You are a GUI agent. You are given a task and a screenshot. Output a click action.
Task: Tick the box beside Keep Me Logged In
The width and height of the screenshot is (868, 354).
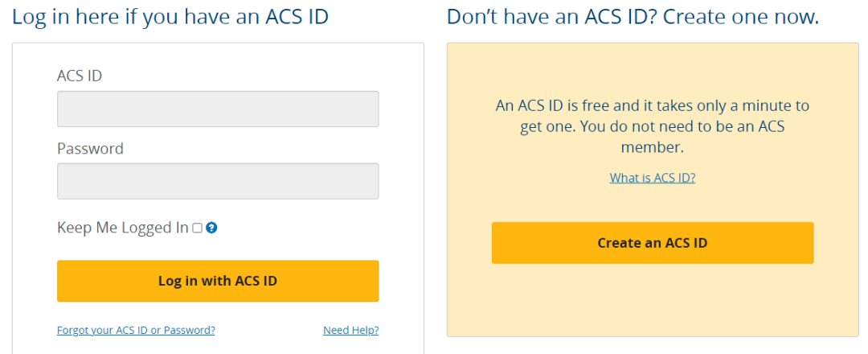click(x=198, y=228)
